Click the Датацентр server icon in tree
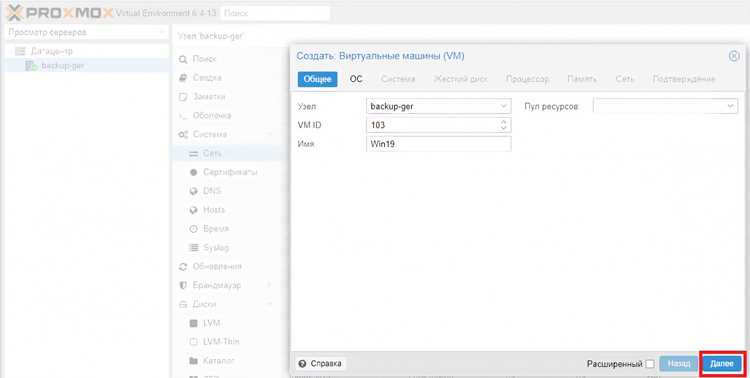This screenshot has height=378, width=750. point(20,51)
